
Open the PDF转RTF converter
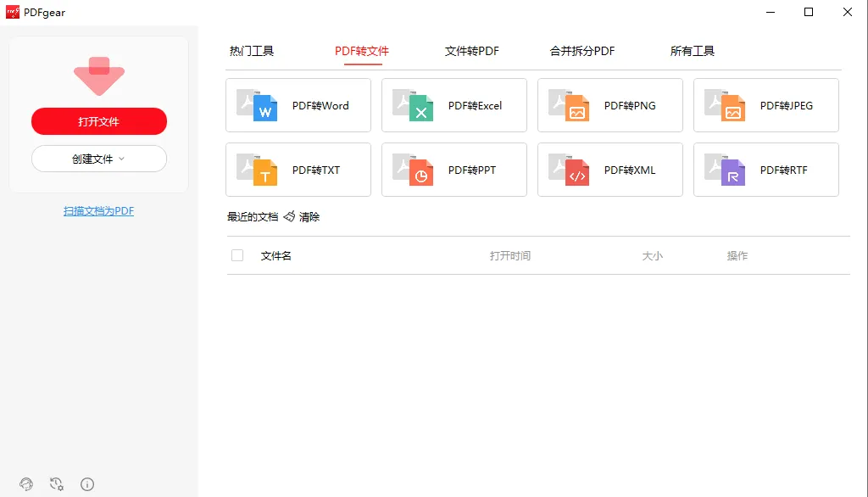tap(766, 170)
